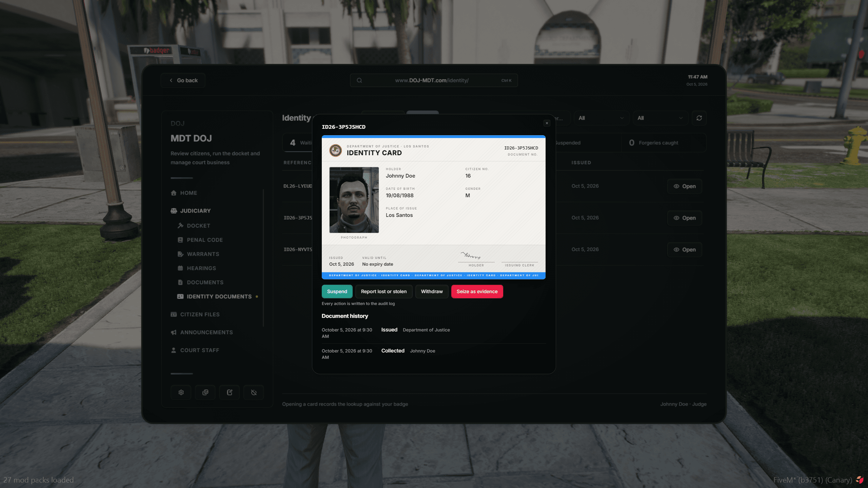Click Johnny Doe's ID photograph
The height and width of the screenshot is (488, 868).
(354, 200)
